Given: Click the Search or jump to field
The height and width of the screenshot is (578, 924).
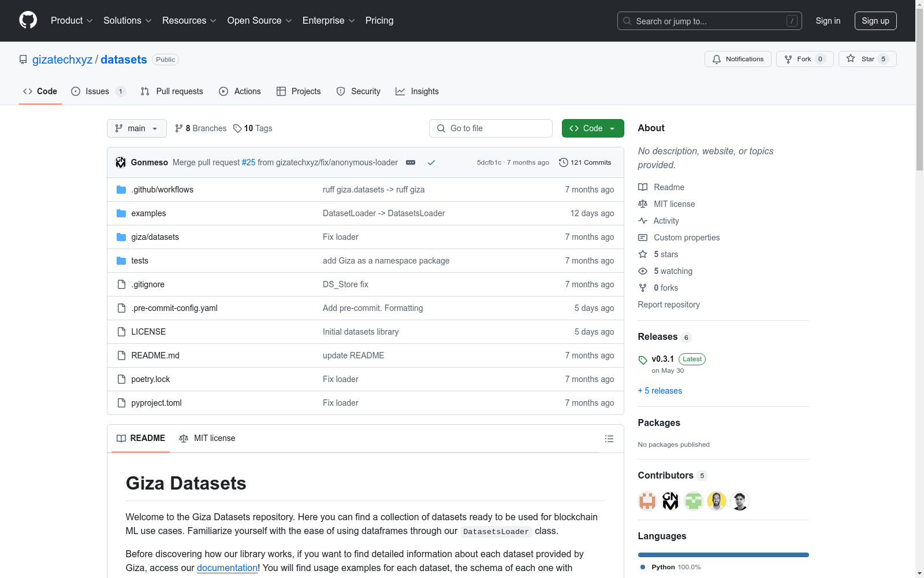Looking at the screenshot, I should [x=710, y=21].
